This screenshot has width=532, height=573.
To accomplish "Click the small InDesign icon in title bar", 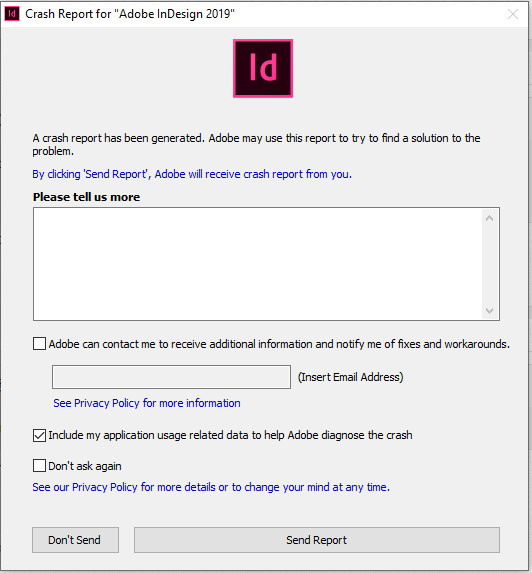I will [x=12, y=14].
